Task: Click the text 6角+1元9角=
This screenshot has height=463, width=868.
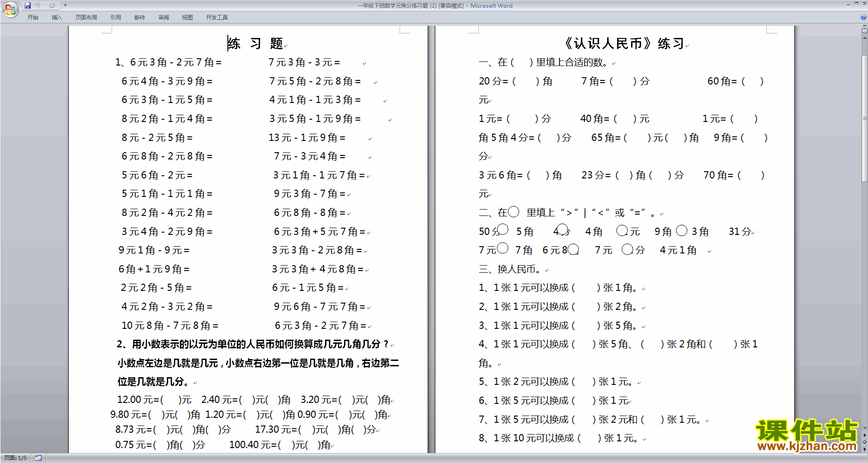Action: [x=154, y=269]
